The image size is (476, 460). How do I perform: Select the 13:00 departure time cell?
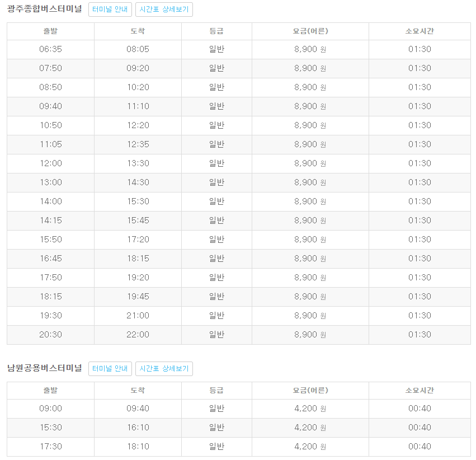(51, 182)
